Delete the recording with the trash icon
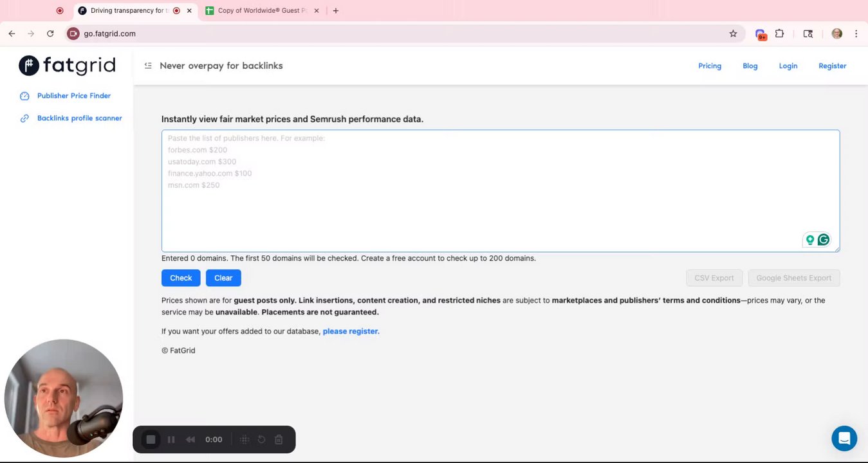Image resolution: width=868 pixels, height=463 pixels. (x=279, y=440)
